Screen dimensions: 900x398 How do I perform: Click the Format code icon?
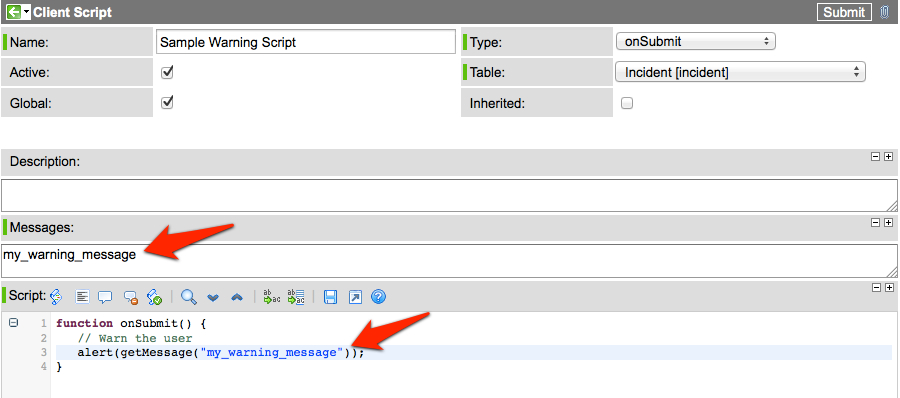tap(83, 297)
